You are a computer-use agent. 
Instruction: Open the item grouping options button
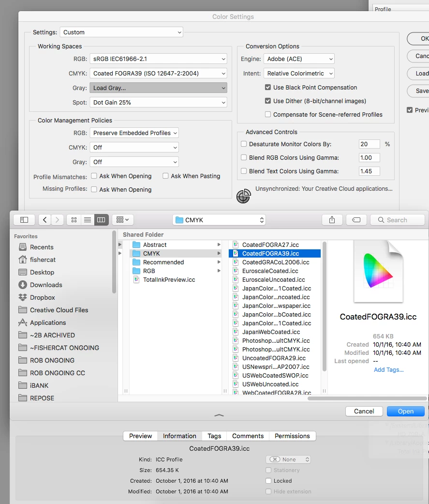(x=123, y=220)
